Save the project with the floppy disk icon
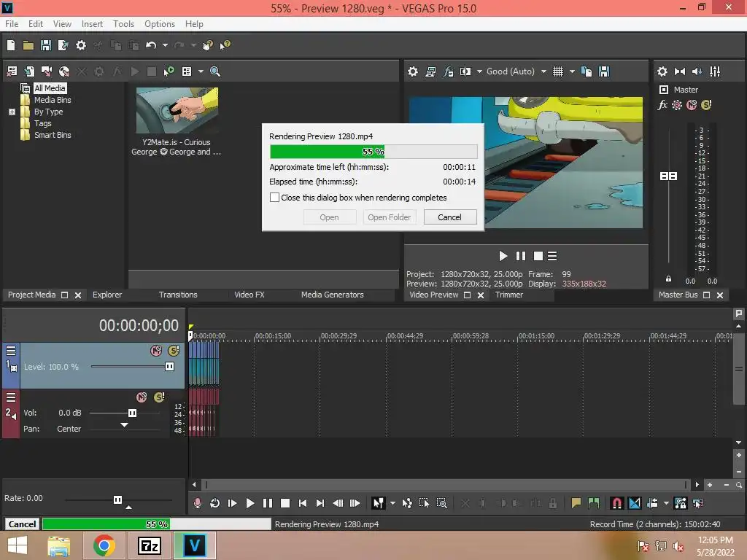Viewport: 747px width, 560px height. (x=46, y=45)
